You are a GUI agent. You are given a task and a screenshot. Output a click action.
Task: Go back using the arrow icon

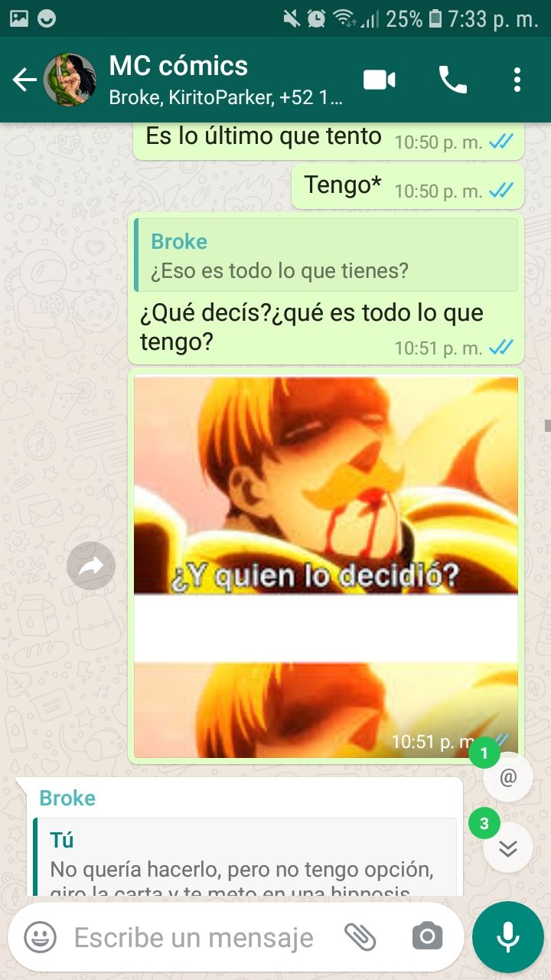click(24, 80)
